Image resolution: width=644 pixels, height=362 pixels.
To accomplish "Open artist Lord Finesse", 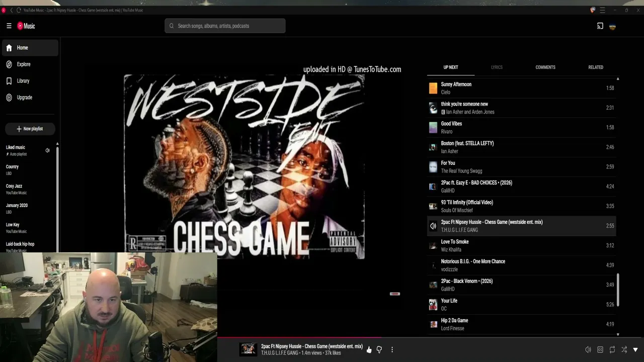I will tap(452, 328).
